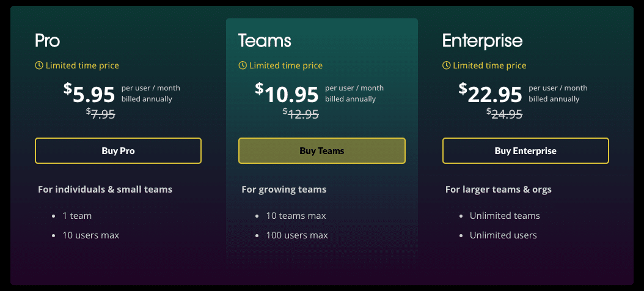Click the $10.95 Teams price
Image resolution: width=644 pixels, height=291 pixels.
point(287,94)
